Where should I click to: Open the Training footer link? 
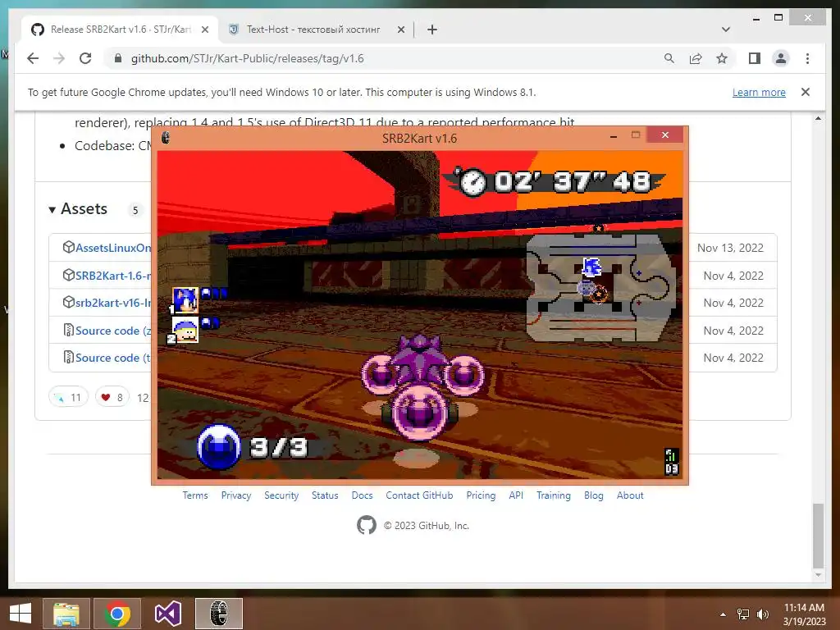554,495
